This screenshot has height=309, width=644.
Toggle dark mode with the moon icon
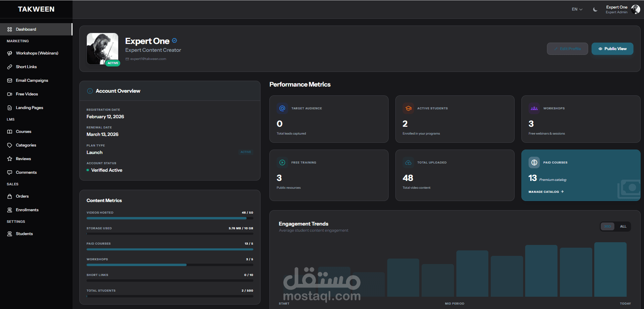(595, 10)
